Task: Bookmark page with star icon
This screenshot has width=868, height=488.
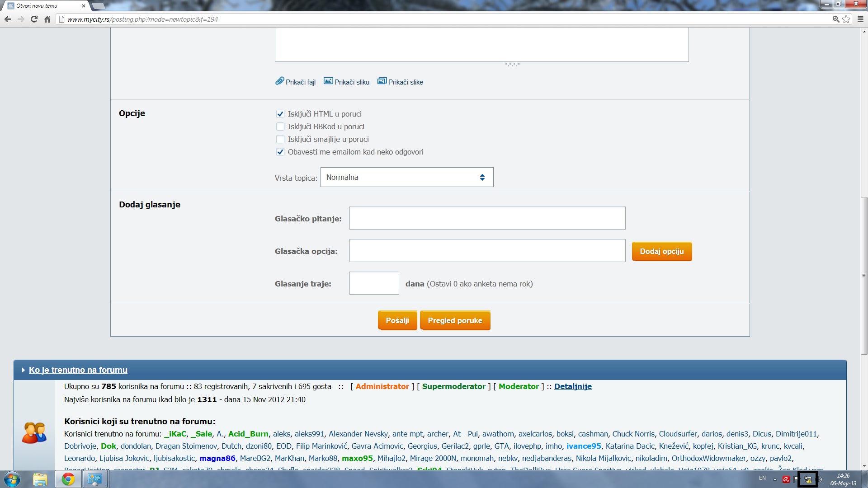Action: click(846, 19)
